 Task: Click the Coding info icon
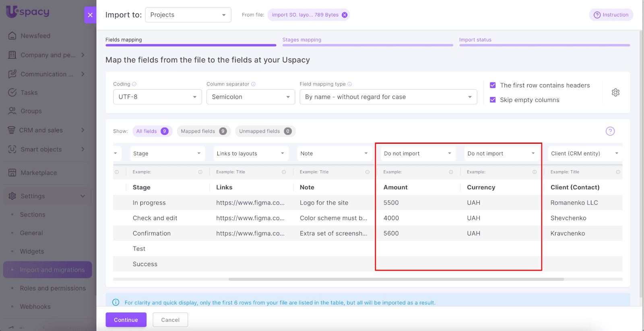click(134, 84)
